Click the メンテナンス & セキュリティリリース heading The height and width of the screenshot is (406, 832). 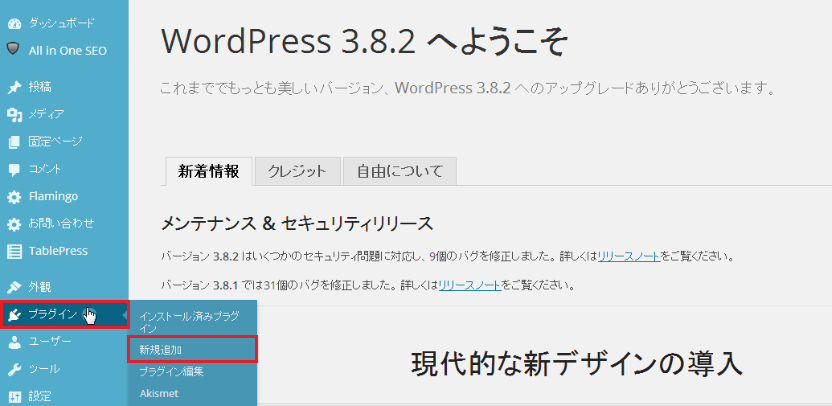[x=297, y=224]
